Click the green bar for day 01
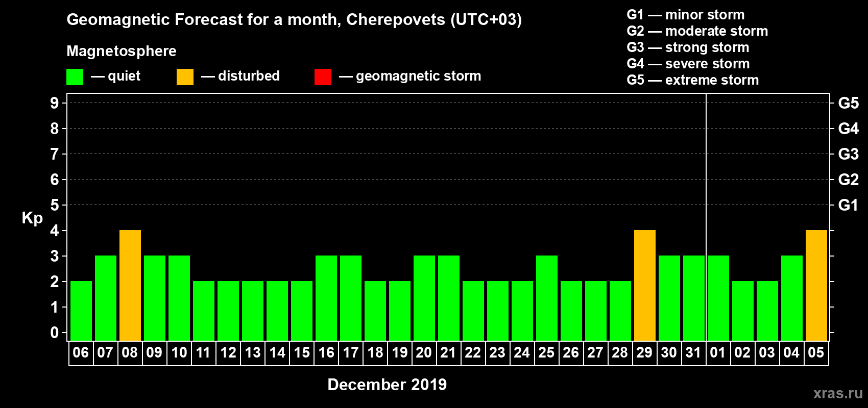 click(718, 298)
